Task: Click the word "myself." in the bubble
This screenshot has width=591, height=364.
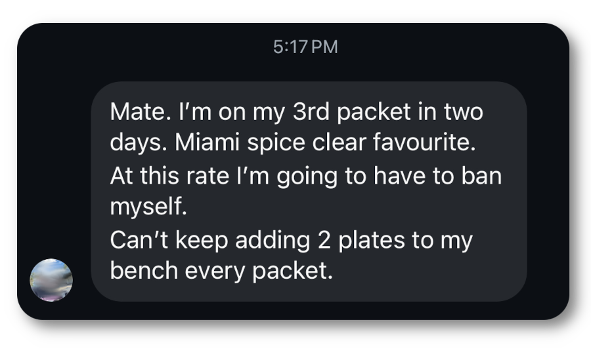Action: pos(148,207)
